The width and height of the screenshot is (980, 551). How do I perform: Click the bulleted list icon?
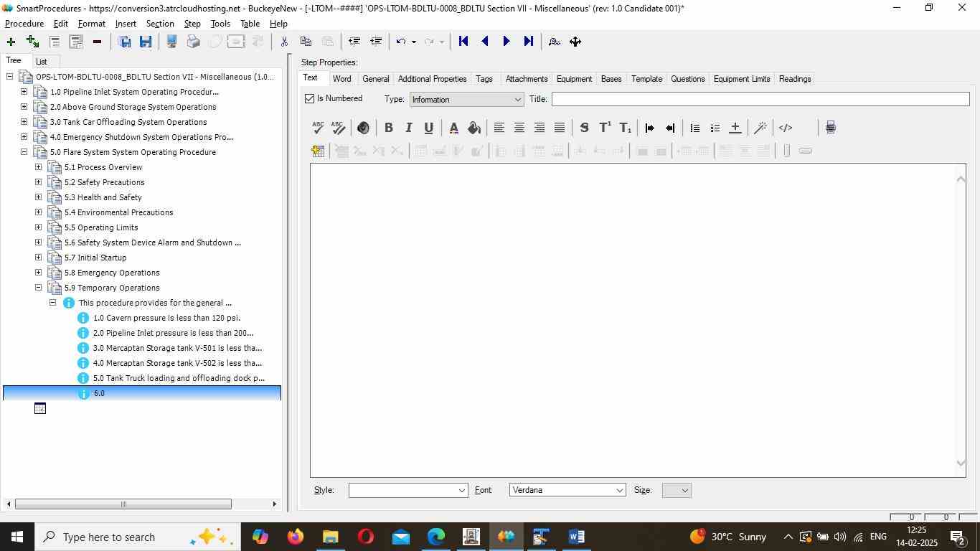[694, 128]
